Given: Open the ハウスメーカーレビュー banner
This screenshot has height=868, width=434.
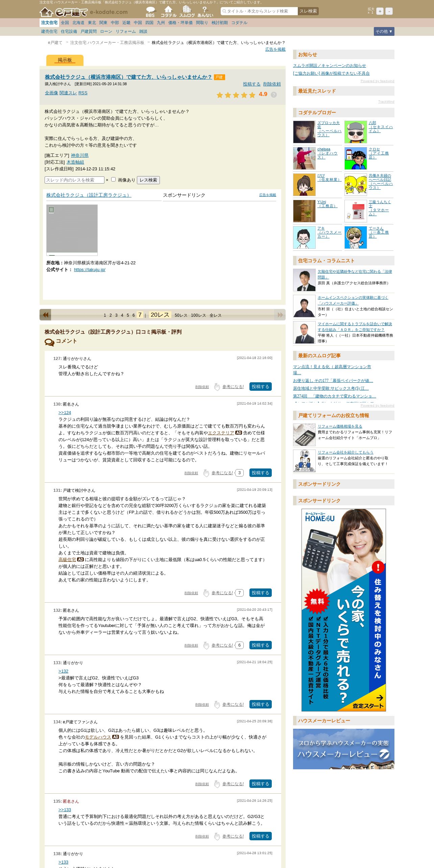Looking at the screenshot, I should coord(344,749).
